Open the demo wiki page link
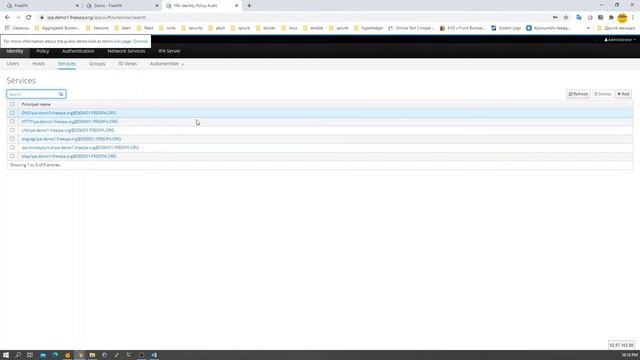Screen dimensions: 640x360 [x=117, y=41]
